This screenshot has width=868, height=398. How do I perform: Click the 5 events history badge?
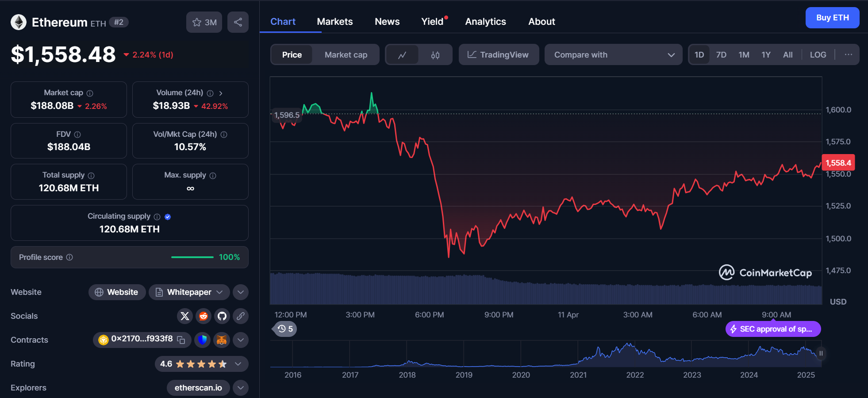[284, 329]
